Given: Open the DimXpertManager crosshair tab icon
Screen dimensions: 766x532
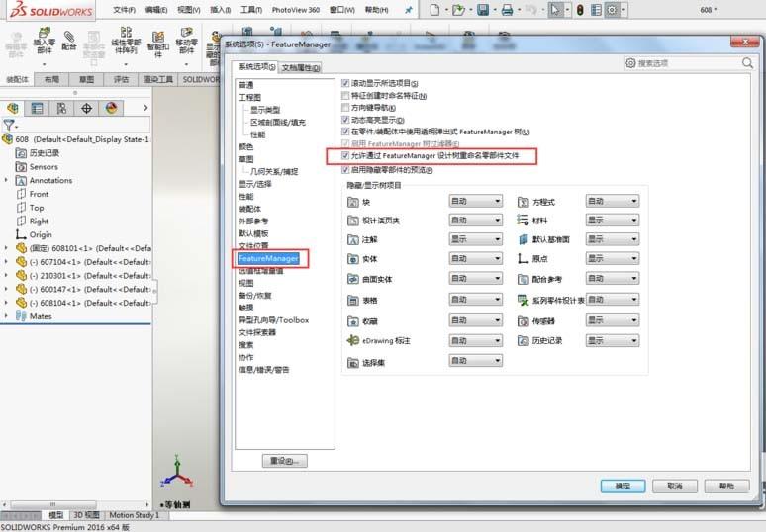Looking at the screenshot, I should 86,108.
